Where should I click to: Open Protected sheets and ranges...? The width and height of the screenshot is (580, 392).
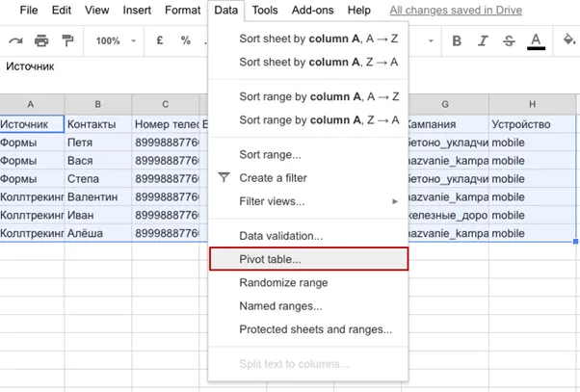point(308,329)
